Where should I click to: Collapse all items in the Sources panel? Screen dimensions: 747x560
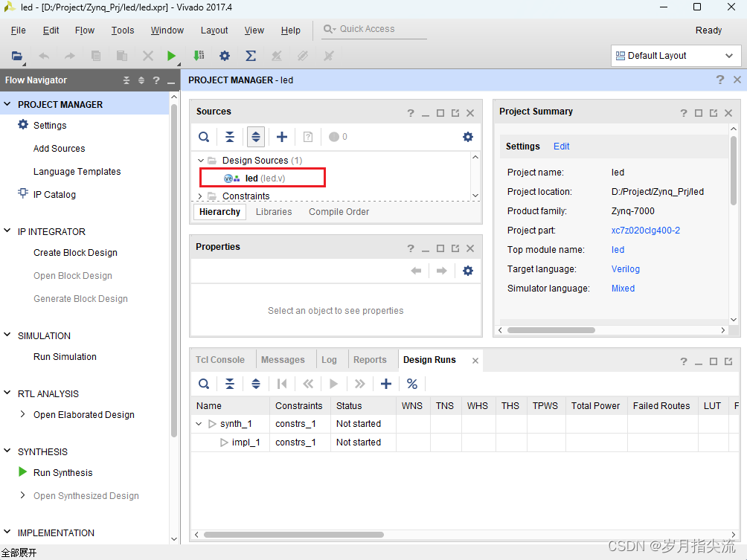[230, 137]
